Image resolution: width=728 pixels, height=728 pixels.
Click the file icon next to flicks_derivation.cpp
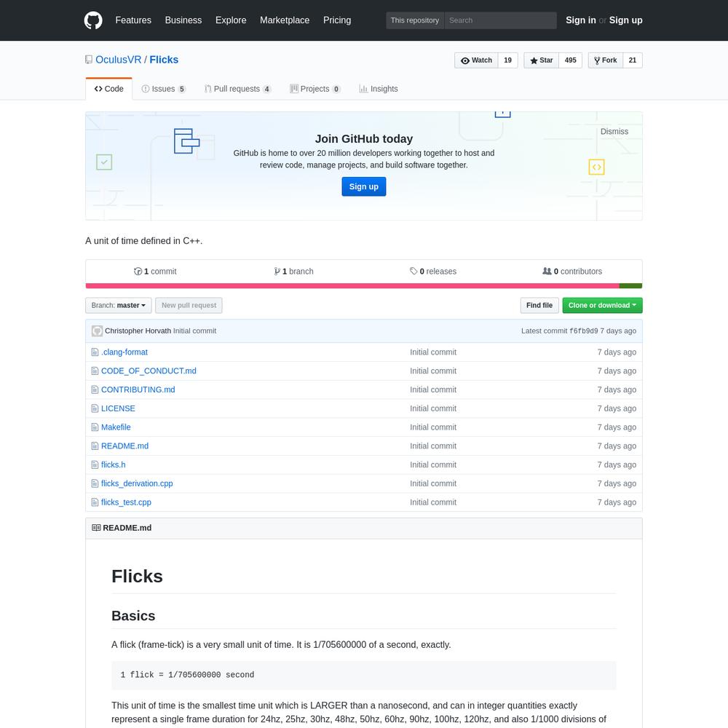coord(95,484)
